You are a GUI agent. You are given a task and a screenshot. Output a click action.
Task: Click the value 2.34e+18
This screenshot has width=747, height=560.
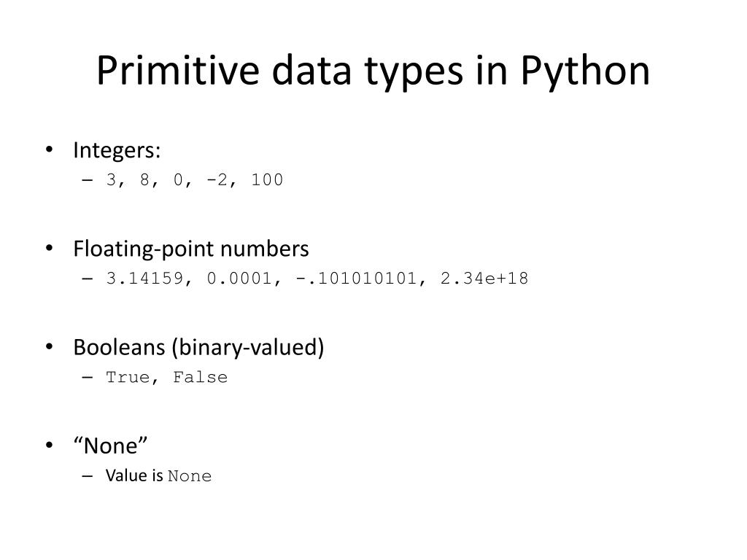click(x=484, y=278)
